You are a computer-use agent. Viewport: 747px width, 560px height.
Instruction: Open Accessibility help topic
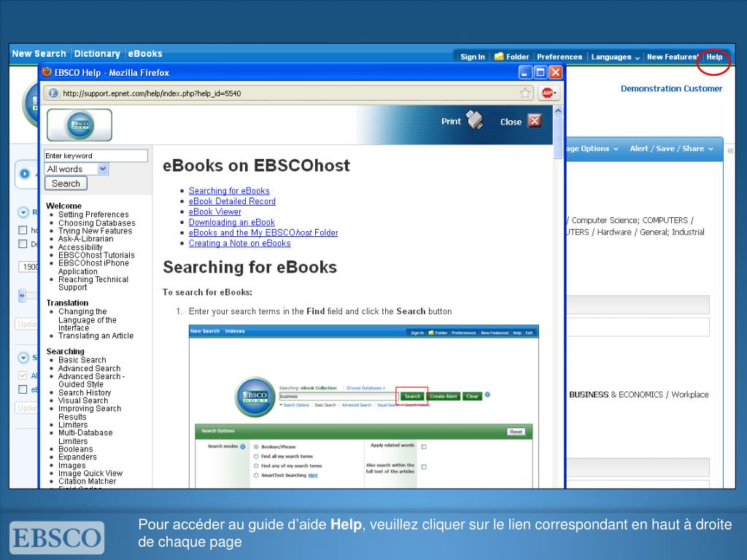click(x=80, y=247)
